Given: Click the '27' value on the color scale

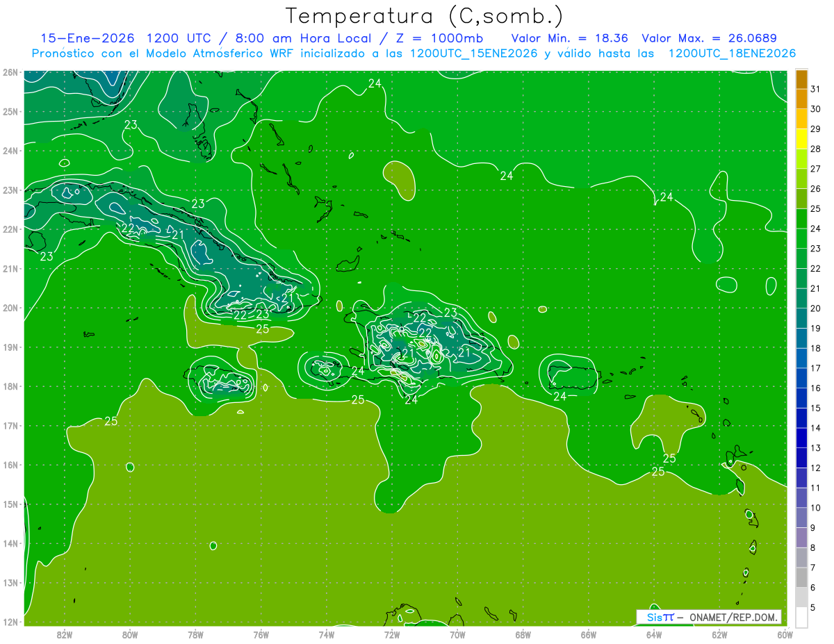Looking at the screenshot, I should pyautogui.click(x=816, y=169).
